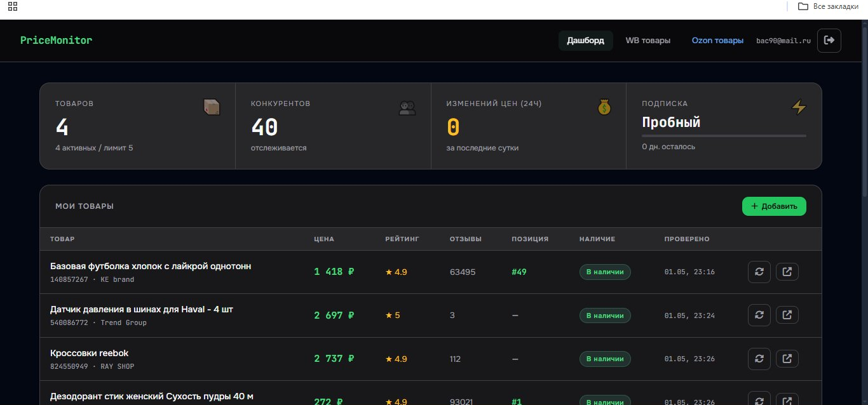Image resolution: width=868 pixels, height=405 pixels.
Task: Click the Добавить button
Action: pyautogui.click(x=774, y=206)
